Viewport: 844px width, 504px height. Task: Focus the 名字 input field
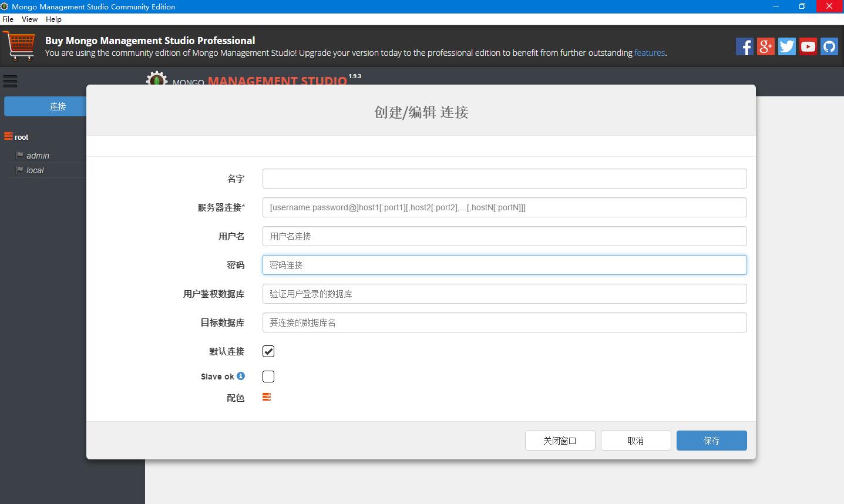point(505,179)
